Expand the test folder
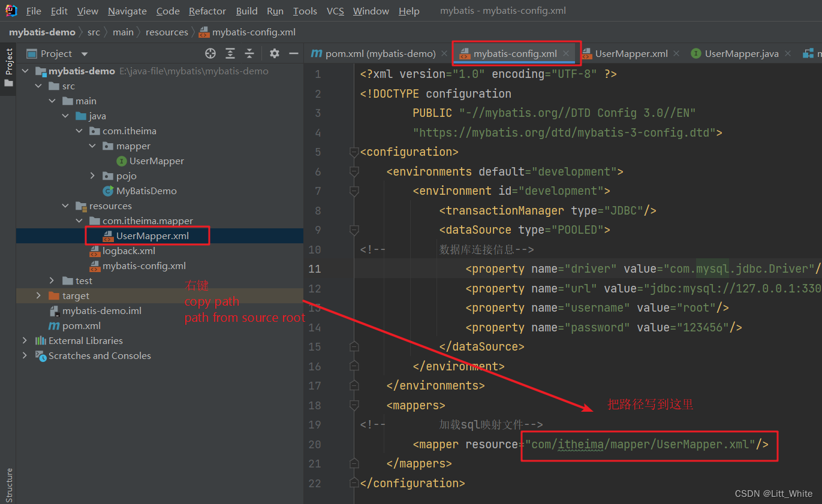822x504 pixels. [x=52, y=281]
